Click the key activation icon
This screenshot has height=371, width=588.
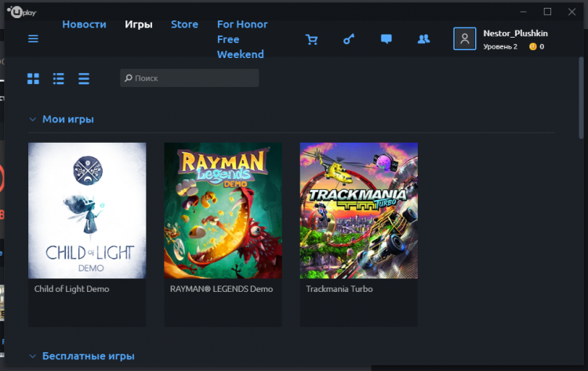[349, 39]
